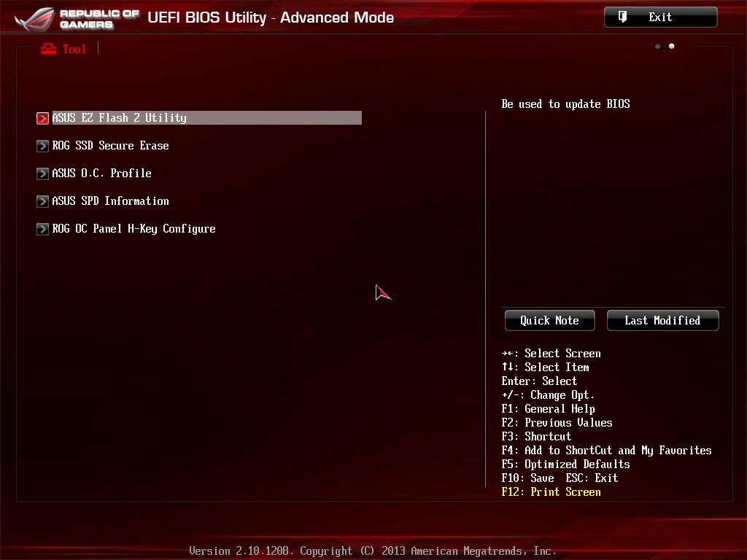Click the Quick Note button

[x=550, y=321]
